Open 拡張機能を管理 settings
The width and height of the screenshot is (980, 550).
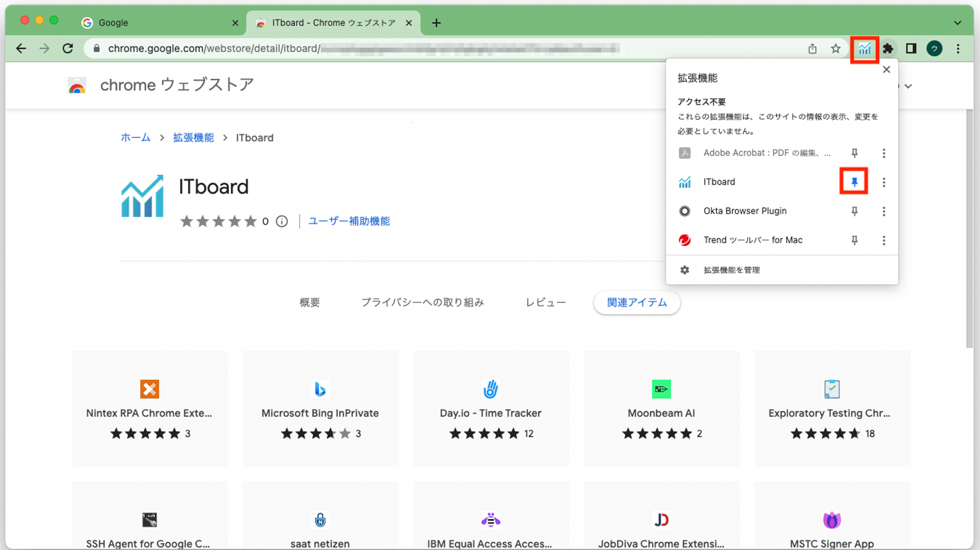coord(731,270)
